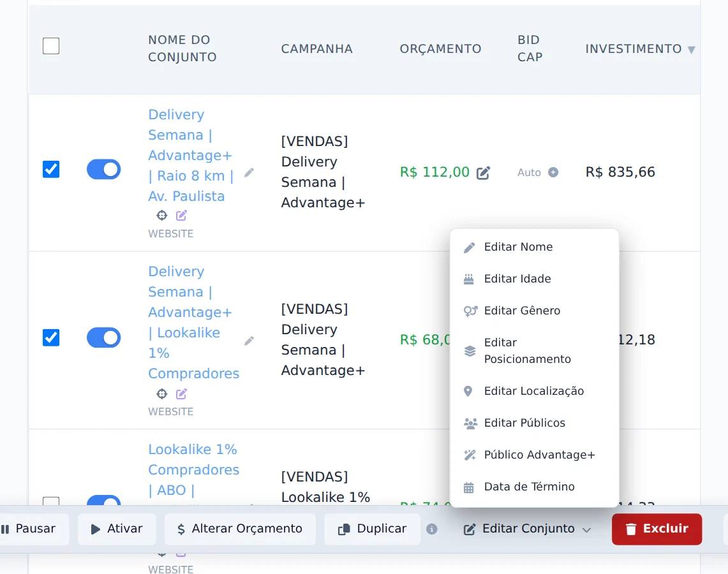The width and height of the screenshot is (728, 574).
Task: Click the R$ 112,00 budget value
Action: 435,172
